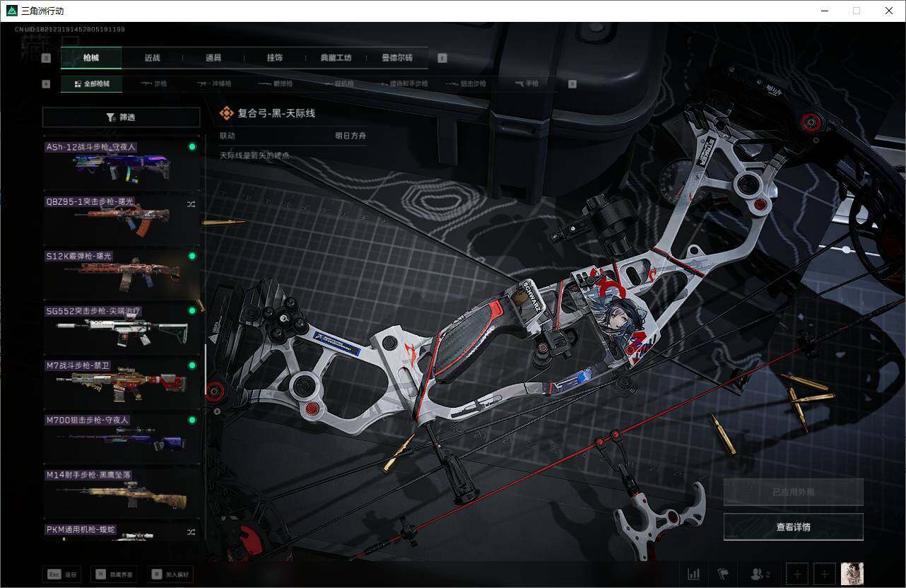Filter weapons by 步枪 category
906x588 pixels.
pos(153,83)
